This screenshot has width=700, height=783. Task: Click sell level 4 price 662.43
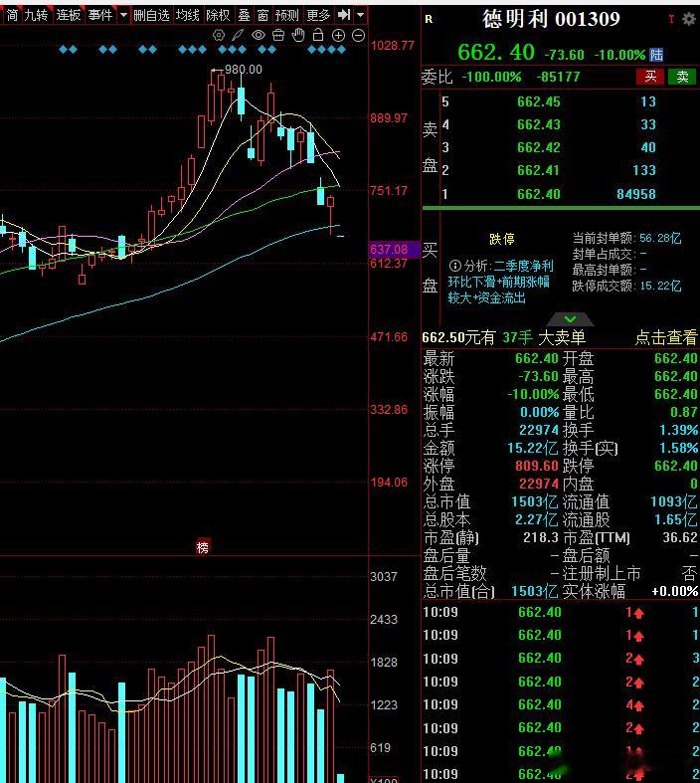pyautogui.click(x=538, y=124)
